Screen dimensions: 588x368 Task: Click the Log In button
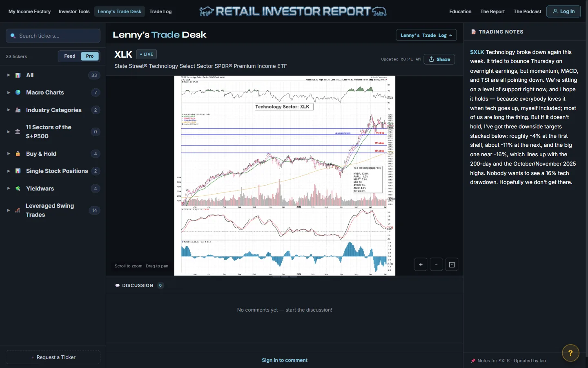[x=563, y=11]
